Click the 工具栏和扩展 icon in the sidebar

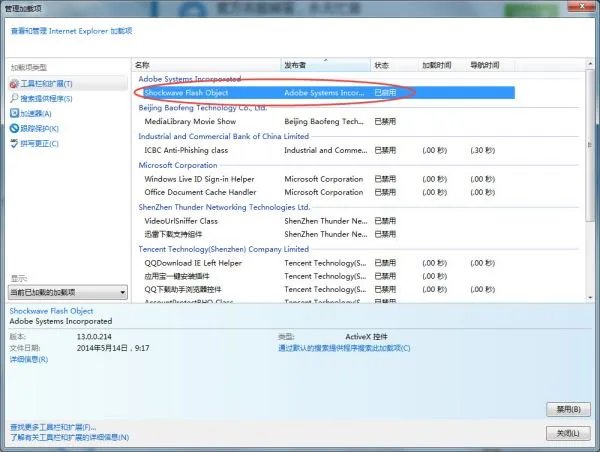pyautogui.click(x=14, y=83)
